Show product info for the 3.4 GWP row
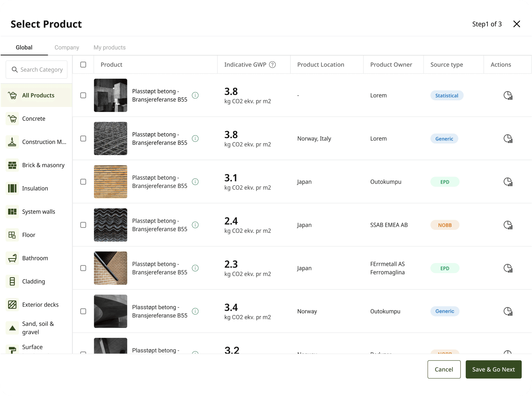 coord(195,311)
